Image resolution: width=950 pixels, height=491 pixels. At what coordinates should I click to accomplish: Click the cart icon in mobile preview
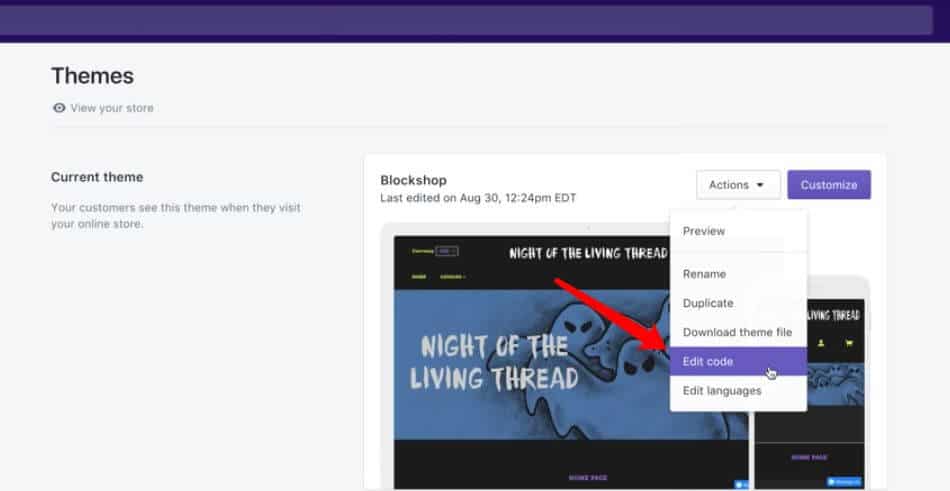click(x=849, y=343)
